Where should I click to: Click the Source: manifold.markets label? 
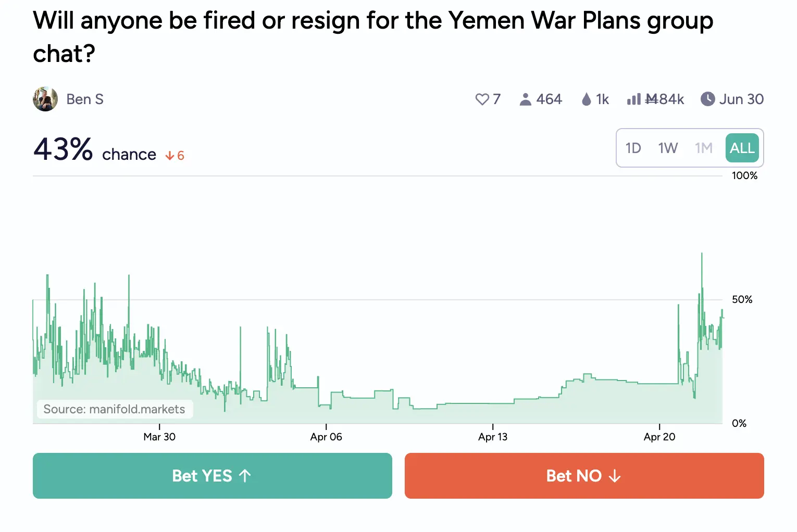pyautogui.click(x=115, y=409)
